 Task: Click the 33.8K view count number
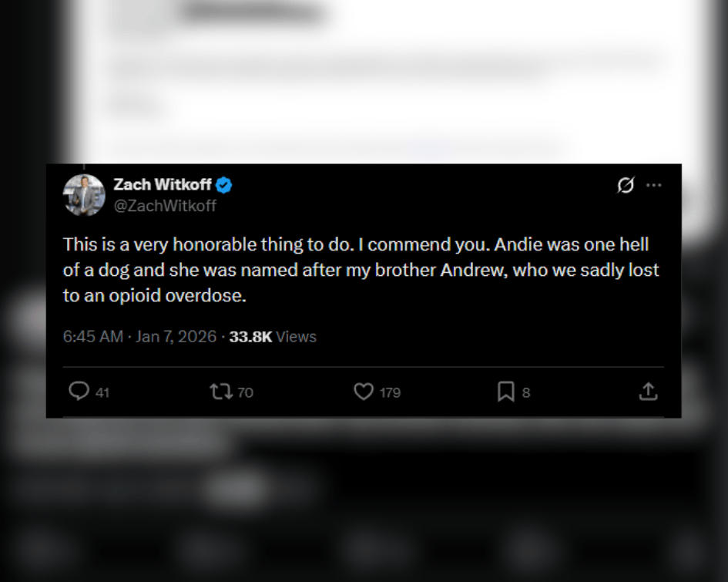click(x=250, y=337)
